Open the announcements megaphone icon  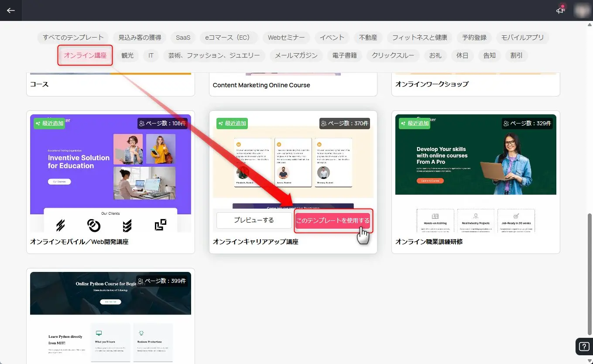[560, 10]
